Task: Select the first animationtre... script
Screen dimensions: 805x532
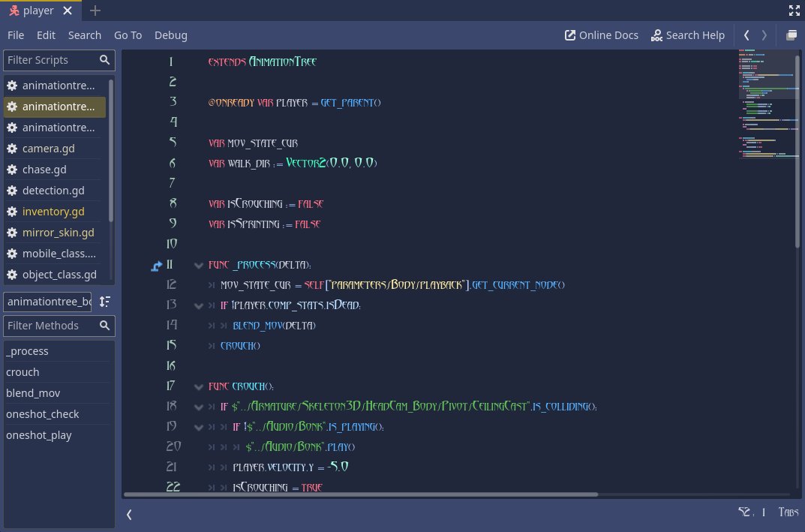Action: (55, 86)
